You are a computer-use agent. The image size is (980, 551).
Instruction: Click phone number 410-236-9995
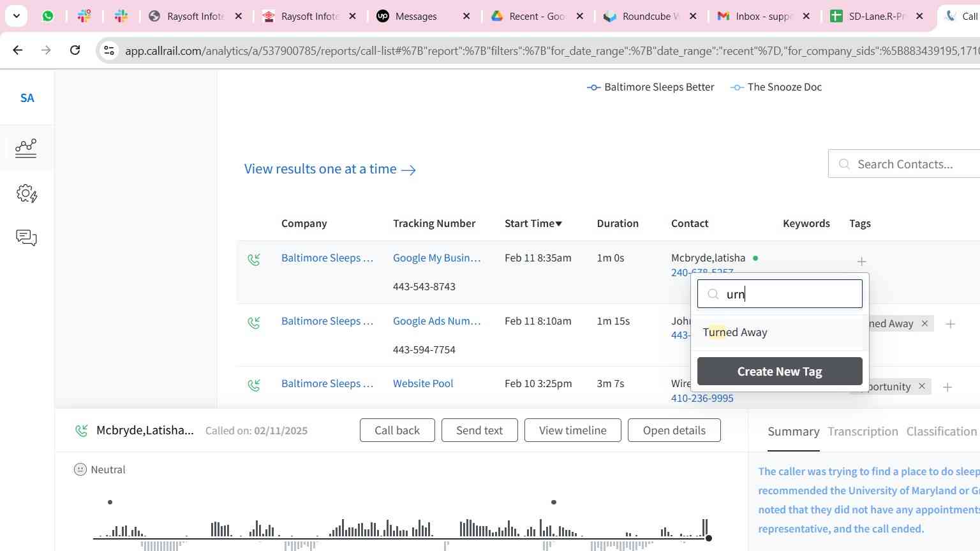[x=702, y=398]
